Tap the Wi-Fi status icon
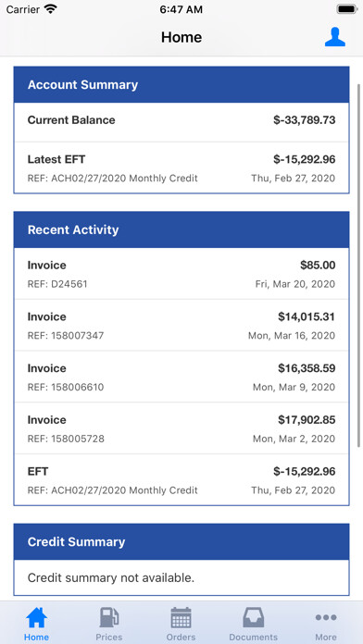The image size is (363, 644). 51,9
